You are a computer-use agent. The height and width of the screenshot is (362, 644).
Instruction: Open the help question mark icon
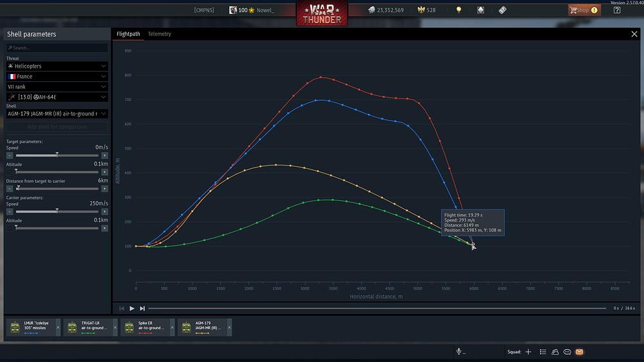click(617, 10)
